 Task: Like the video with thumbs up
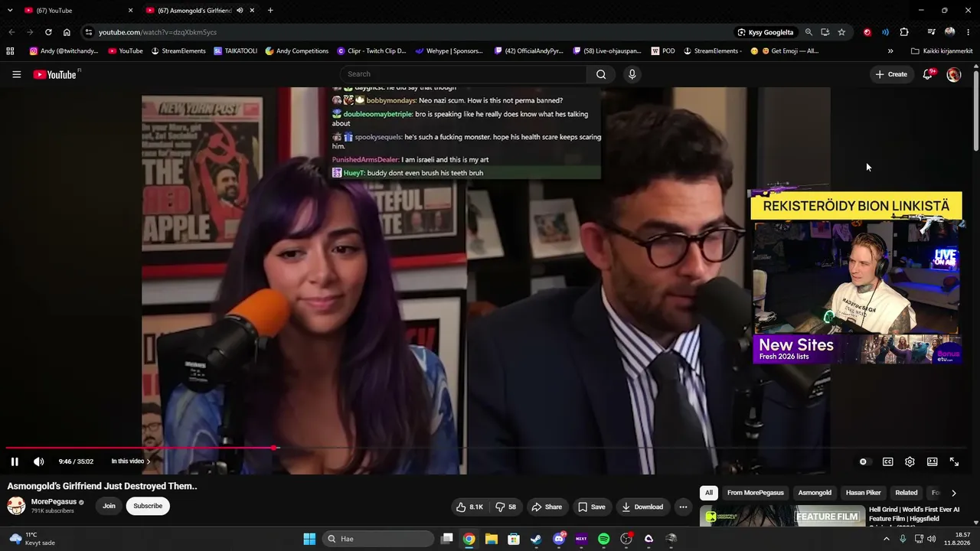470,507
